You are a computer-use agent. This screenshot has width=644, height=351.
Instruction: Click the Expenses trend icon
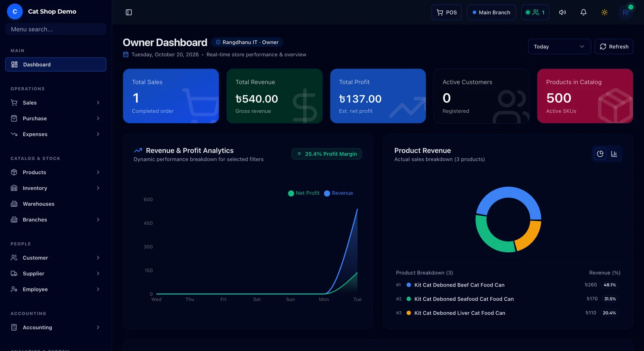[x=14, y=134]
